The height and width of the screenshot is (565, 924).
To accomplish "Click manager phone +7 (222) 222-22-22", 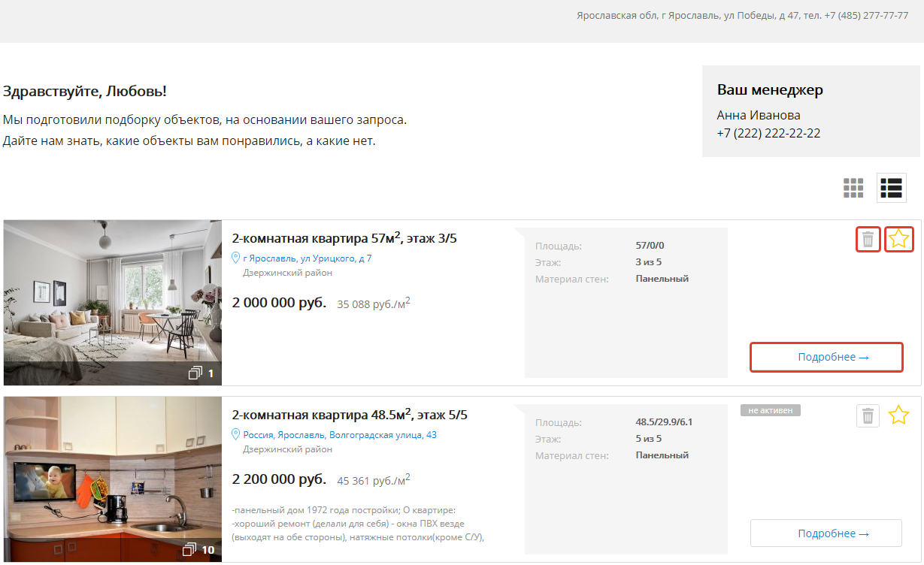I will tap(768, 133).
